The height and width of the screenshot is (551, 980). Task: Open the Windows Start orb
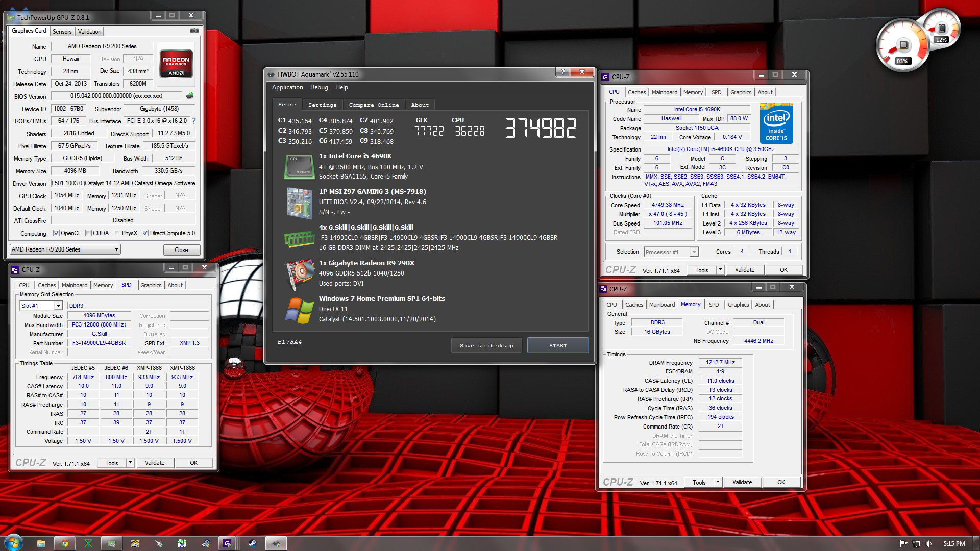[x=14, y=542]
